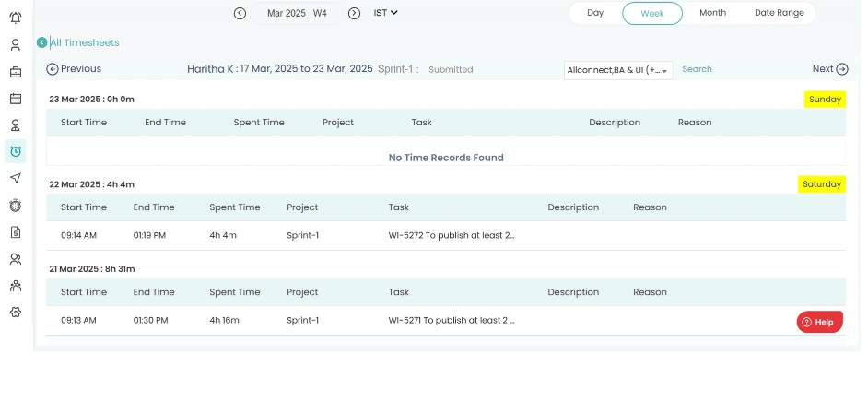This screenshot has width=868, height=413.
Task: Choose the Date Range view
Action: point(779,13)
